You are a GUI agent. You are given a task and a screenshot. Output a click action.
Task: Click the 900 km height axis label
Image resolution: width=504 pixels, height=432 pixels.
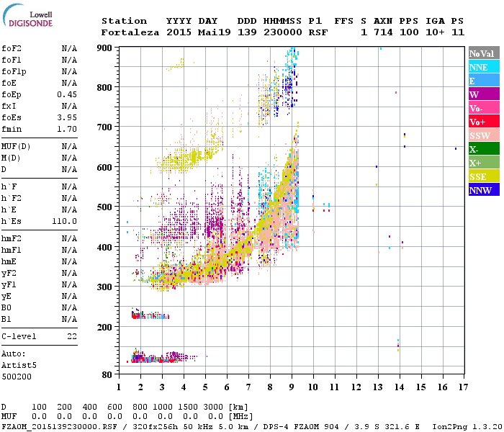point(104,48)
